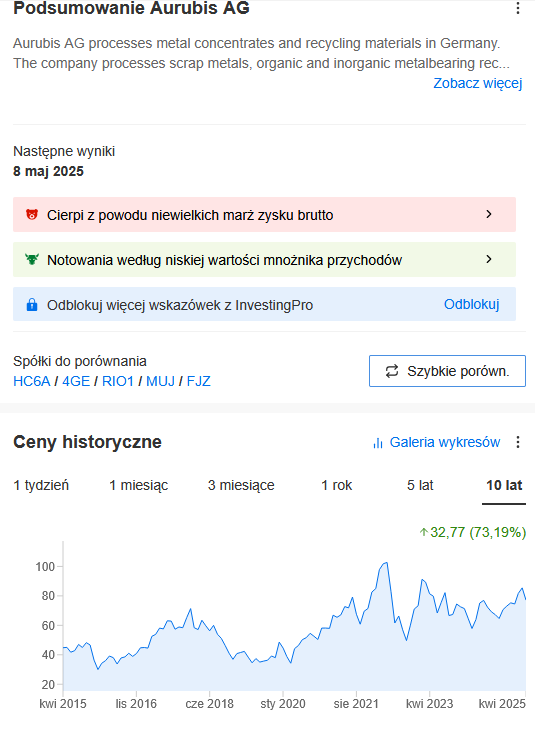Choose the 1 rok chart period
The height and width of the screenshot is (743, 535).
pos(336,485)
